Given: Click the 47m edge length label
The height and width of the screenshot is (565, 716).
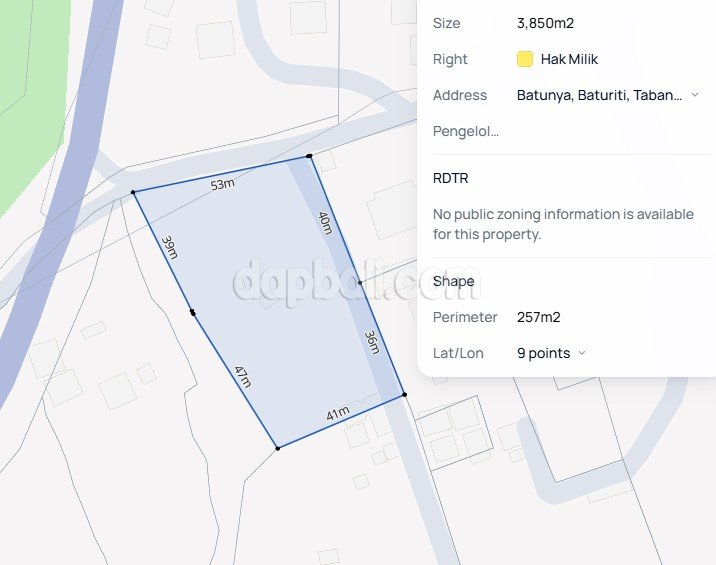Looking at the screenshot, I should point(242,377).
